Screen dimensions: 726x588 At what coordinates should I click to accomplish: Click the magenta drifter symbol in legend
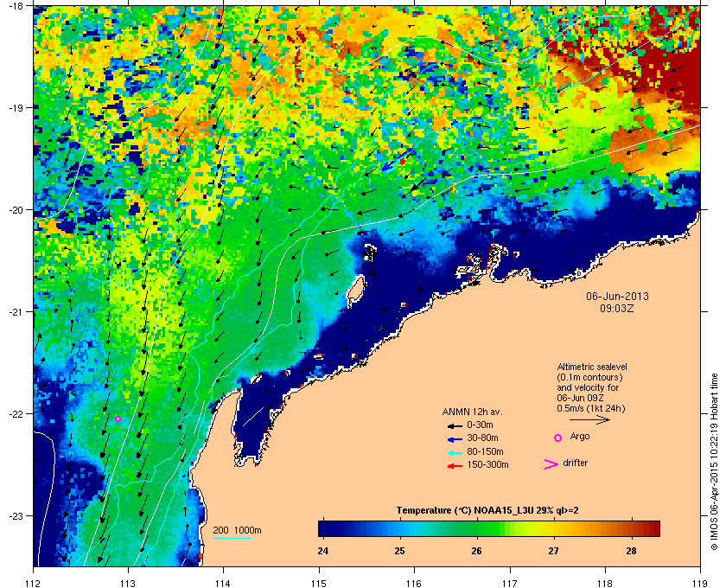pyautogui.click(x=551, y=464)
